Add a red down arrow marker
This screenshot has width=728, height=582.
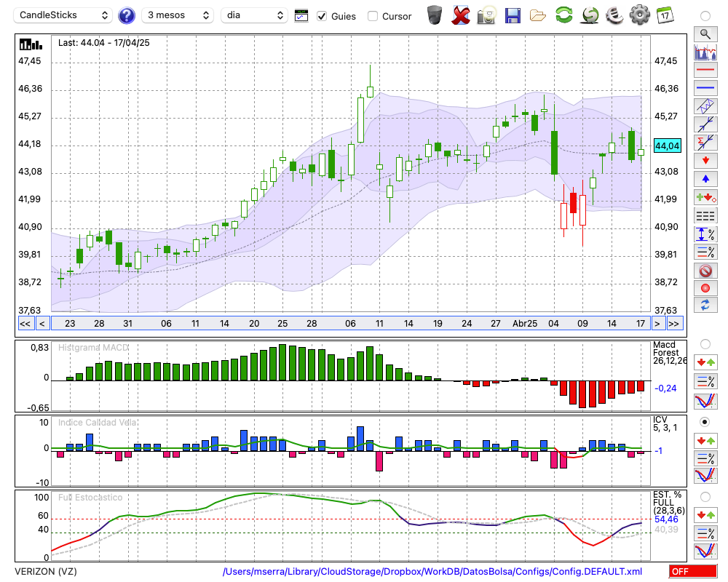tap(705, 161)
